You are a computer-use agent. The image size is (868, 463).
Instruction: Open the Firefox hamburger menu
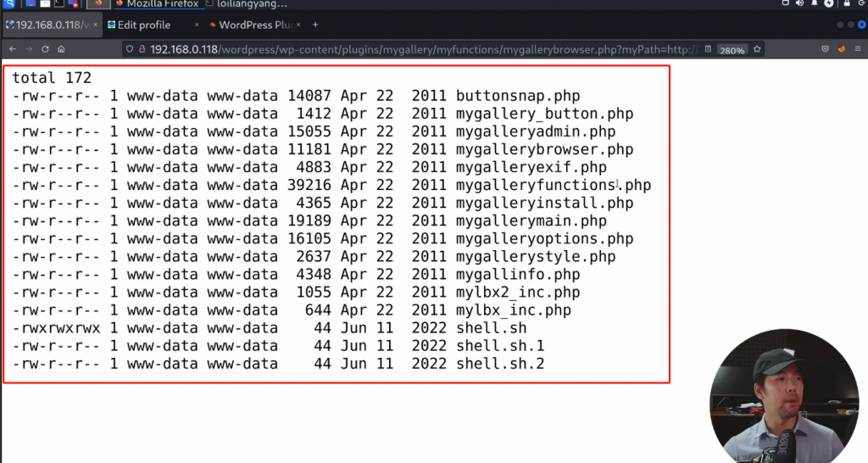click(859, 49)
